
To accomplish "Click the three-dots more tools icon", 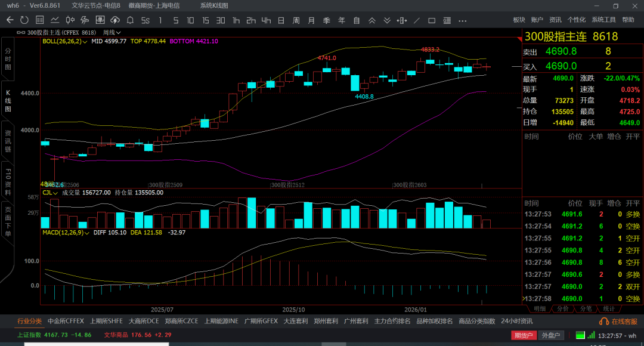I will click(462, 20).
